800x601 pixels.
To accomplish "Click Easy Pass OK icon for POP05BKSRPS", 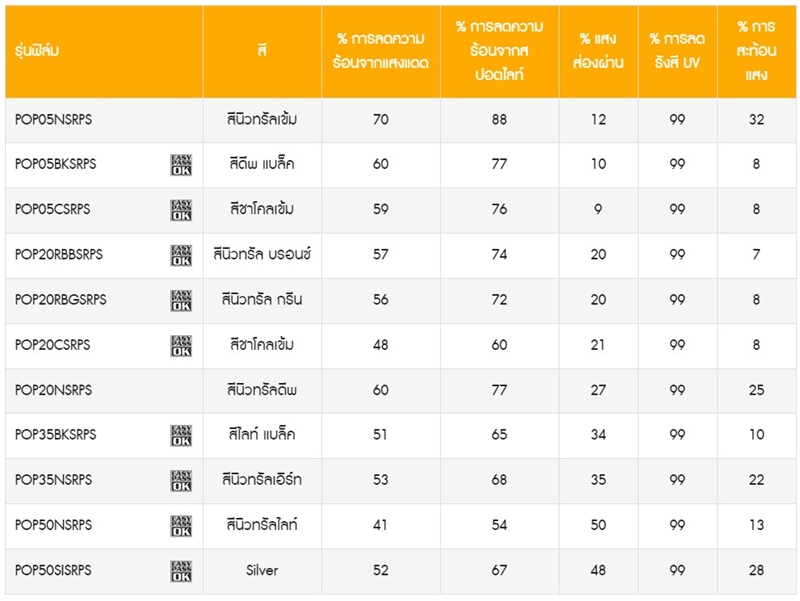I will pos(181,165).
